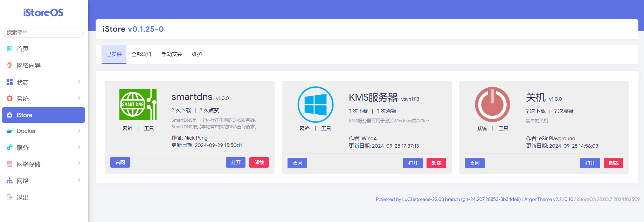Click 作者: Nick Peng text
This screenshot has width=644, height=222.
189,138
